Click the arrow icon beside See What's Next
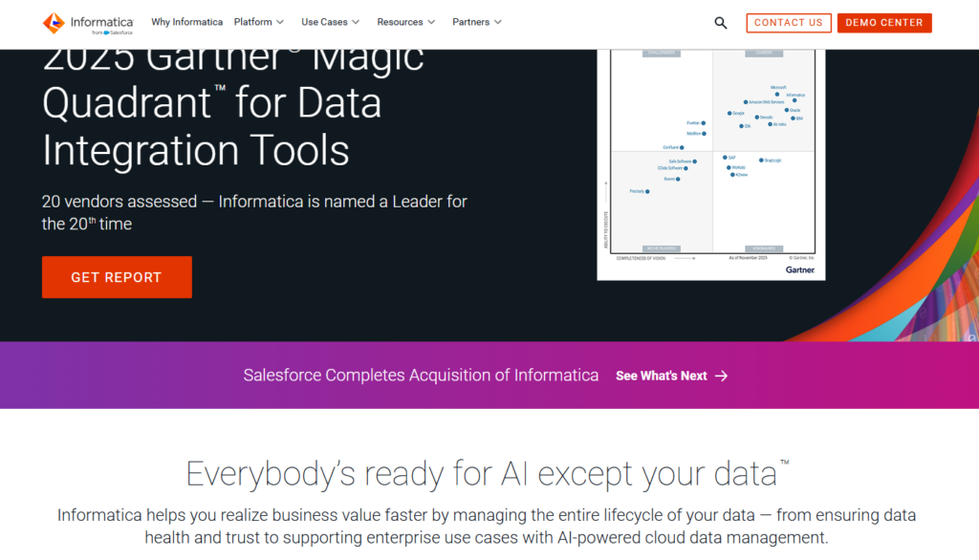This screenshot has height=560, width=979. tap(722, 376)
